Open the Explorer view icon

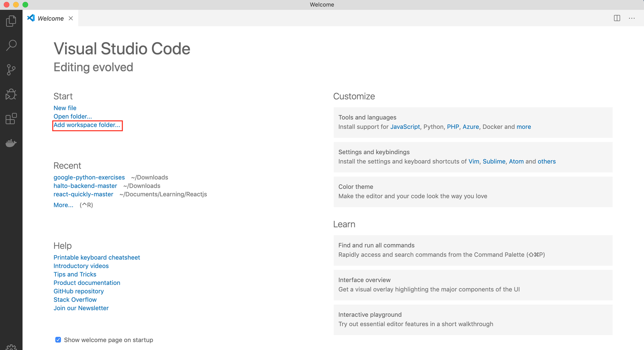[x=11, y=21]
